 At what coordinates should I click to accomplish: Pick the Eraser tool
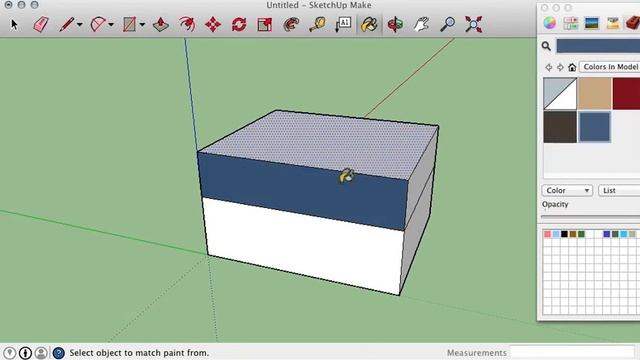pyautogui.click(x=41, y=24)
